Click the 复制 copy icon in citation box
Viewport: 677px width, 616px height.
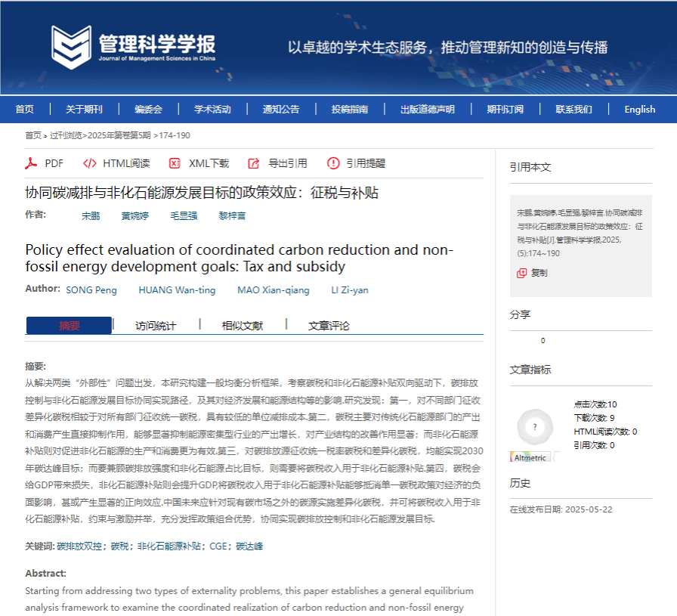521,273
